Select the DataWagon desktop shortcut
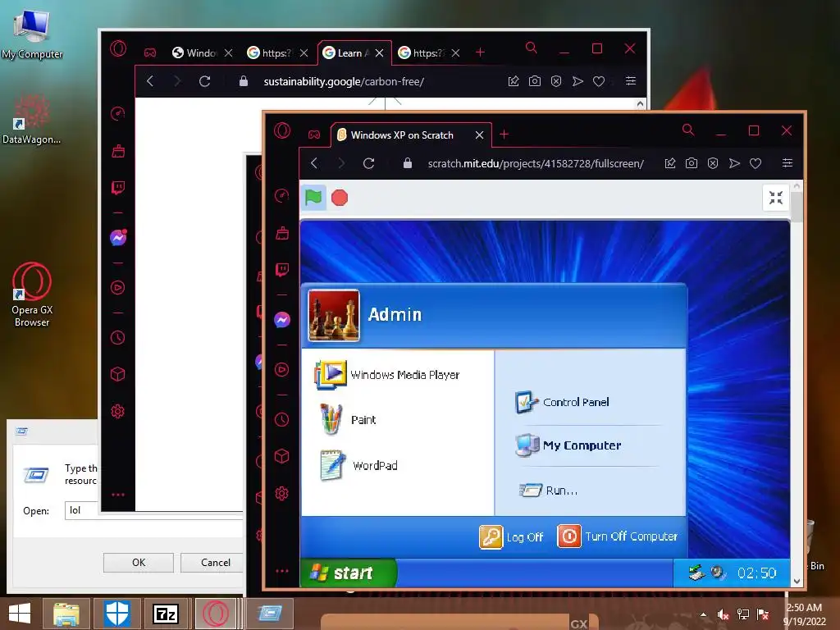 [31, 119]
